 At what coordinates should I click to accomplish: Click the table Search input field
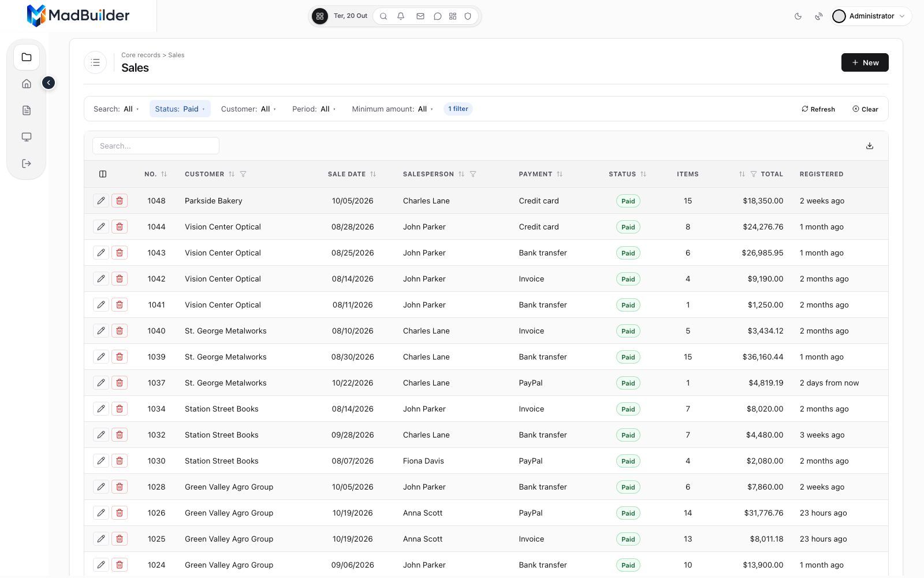(156, 146)
